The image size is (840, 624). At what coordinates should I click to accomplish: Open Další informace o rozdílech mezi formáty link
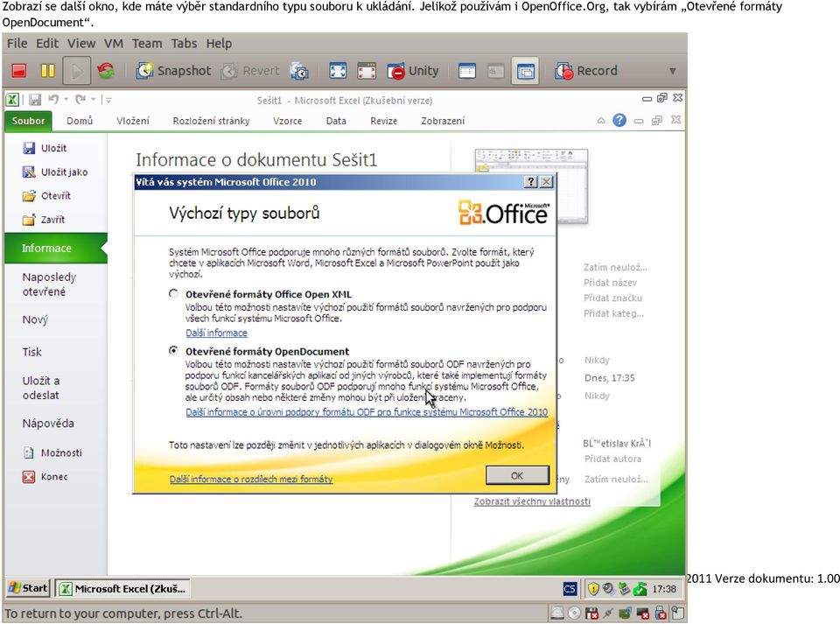click(x=251, y=479)
